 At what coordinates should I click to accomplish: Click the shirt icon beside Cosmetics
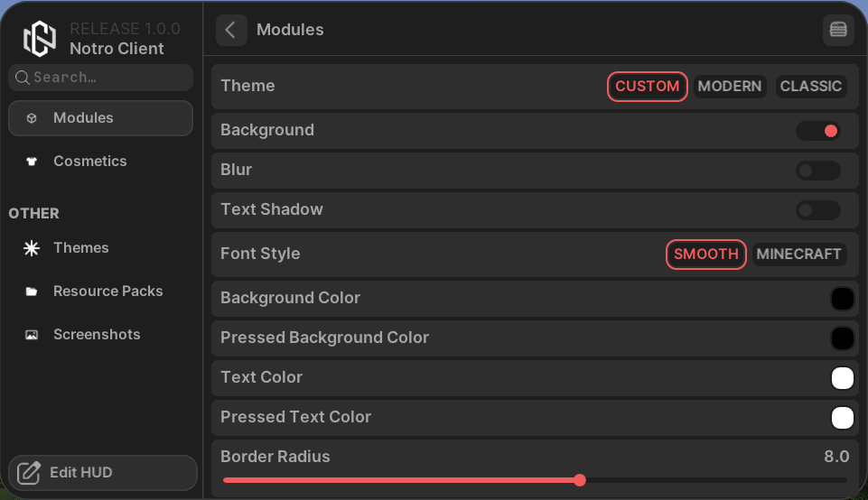point(32,162)
